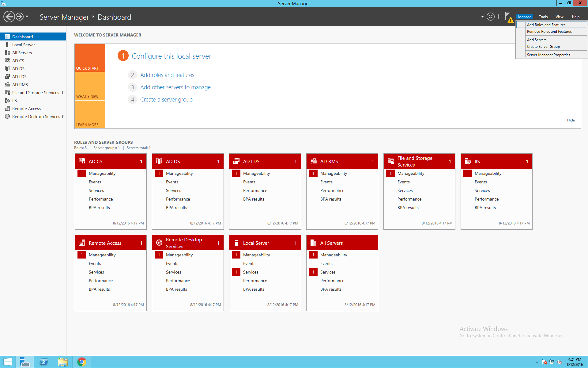Click the Remote Access role icon
588x368 pixels.
[82, 243]
